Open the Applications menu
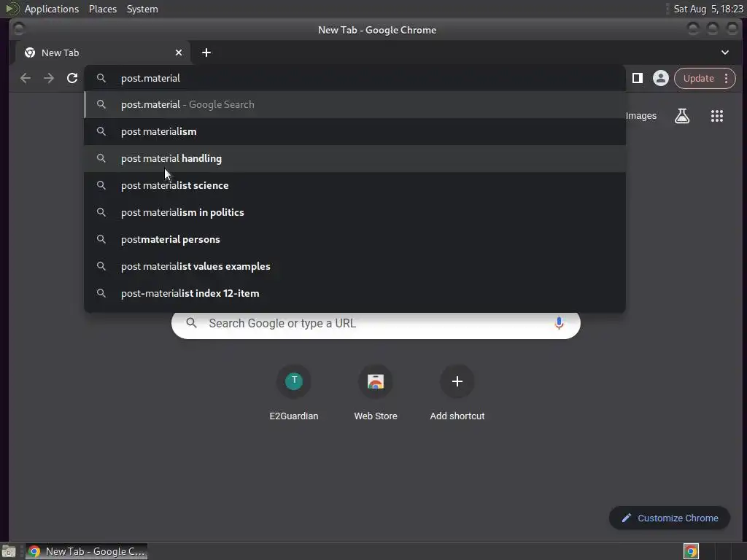The width and height of the screenshot is (747, 560). coord(52,9)
